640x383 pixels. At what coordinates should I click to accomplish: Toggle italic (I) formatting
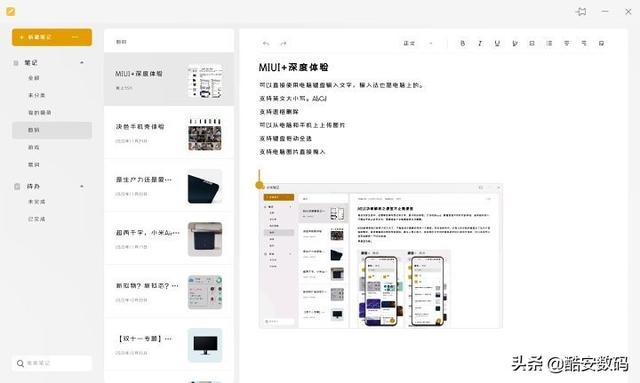coord(480,43)
